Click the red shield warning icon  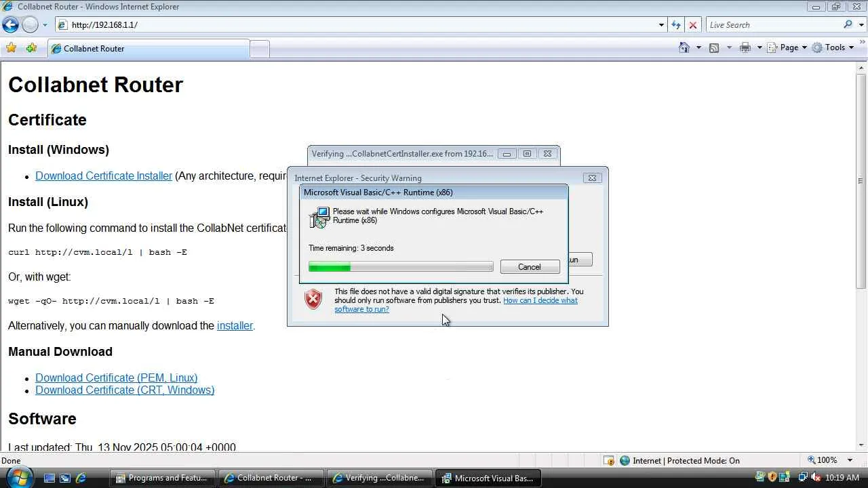tap(313, 299)
